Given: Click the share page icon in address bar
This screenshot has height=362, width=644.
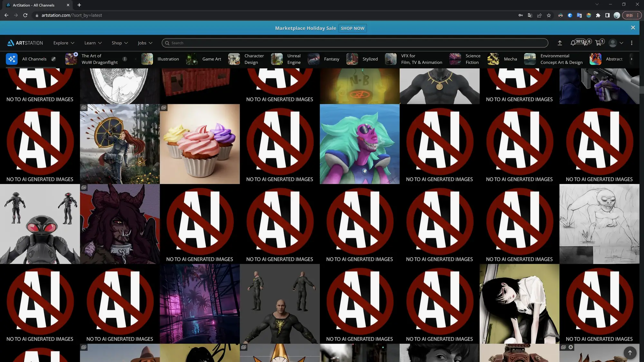Looking at the screenshot, I should pyautogui.click(x=539, y=15).
